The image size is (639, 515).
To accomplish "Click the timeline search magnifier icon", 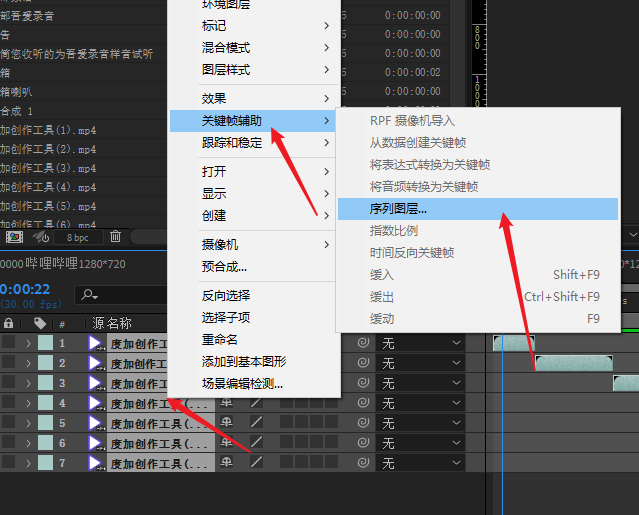I will pos(89,294).
